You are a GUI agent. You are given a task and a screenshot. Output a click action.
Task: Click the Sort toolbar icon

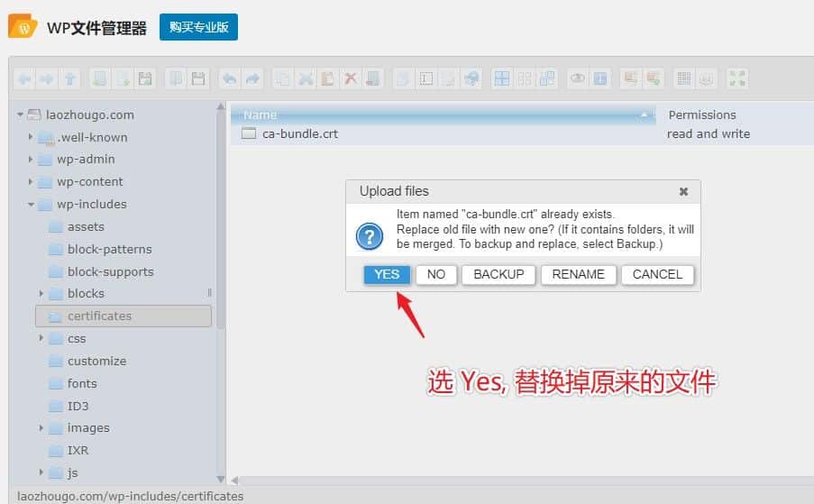[x=707, y=79]
